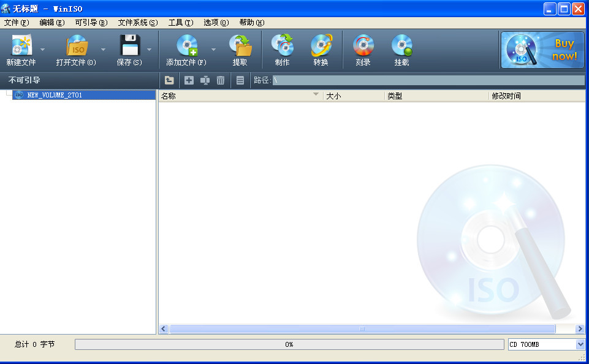The height and width of the screenshot is (364, 589).
Task: Click the 新建文件 (New file) icon
Action: pos(21,45)
